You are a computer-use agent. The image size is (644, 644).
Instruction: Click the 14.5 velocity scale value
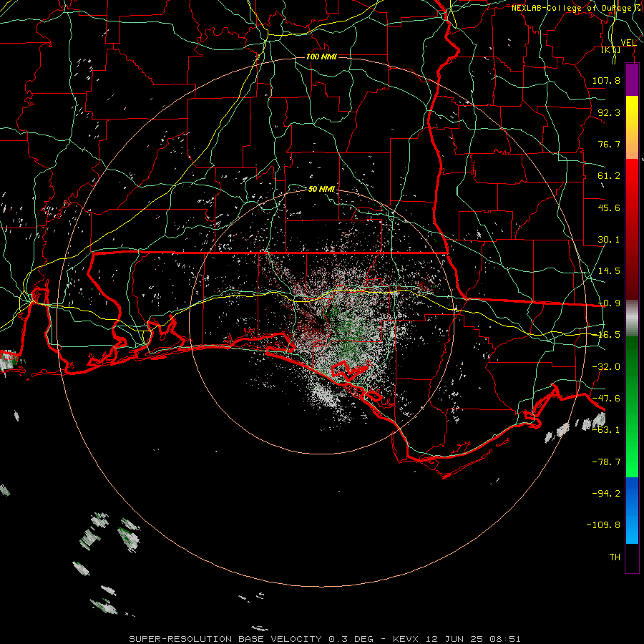(609, 271)
